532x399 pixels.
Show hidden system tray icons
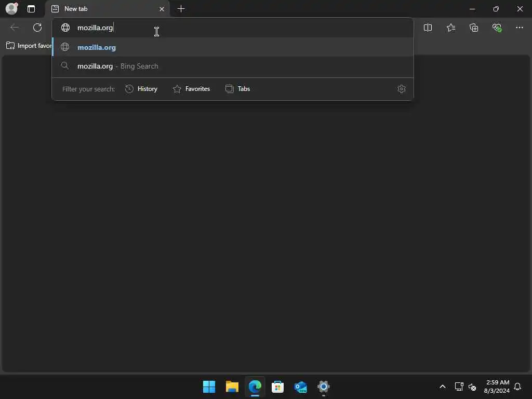pos(443,387)
